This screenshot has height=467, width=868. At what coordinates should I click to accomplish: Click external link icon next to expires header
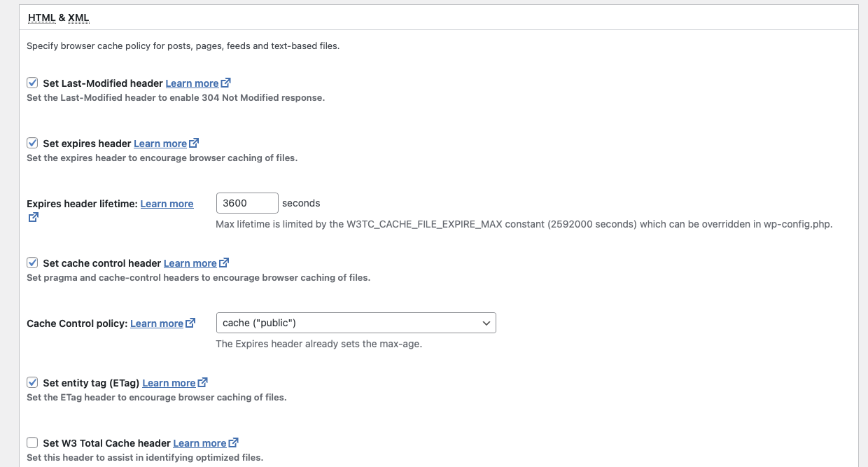(x=194, y=144)
